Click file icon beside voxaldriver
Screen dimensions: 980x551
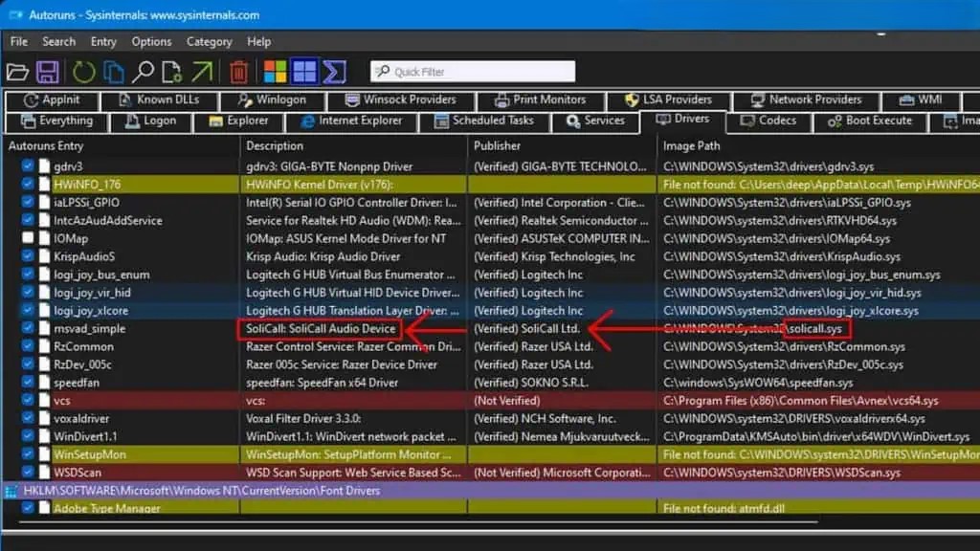click(x=44, y=419)
